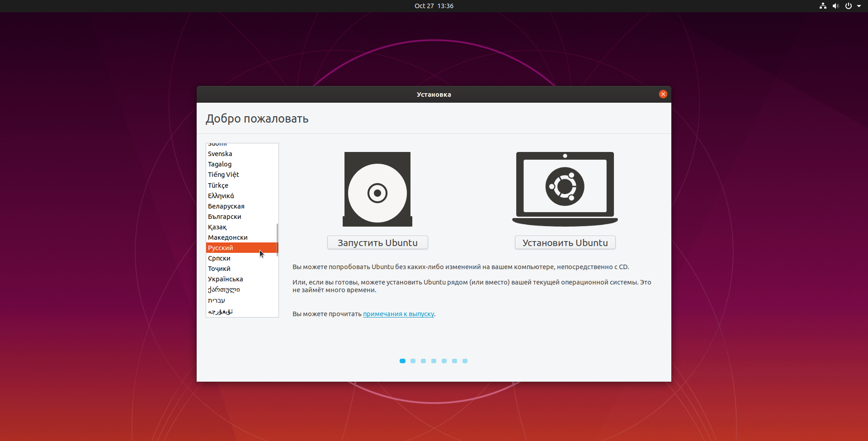The image size is (868, 441).
Task: Click the power icon in top bar
Action: point(849,6)
